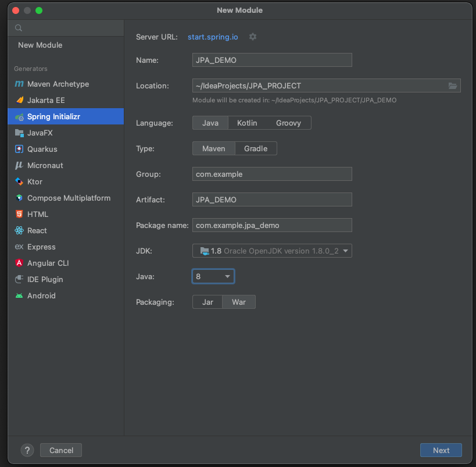The height and width of the screenshot is (467, 476).
Task: Click the JavaFX generator icon
Action: (19, 133)
